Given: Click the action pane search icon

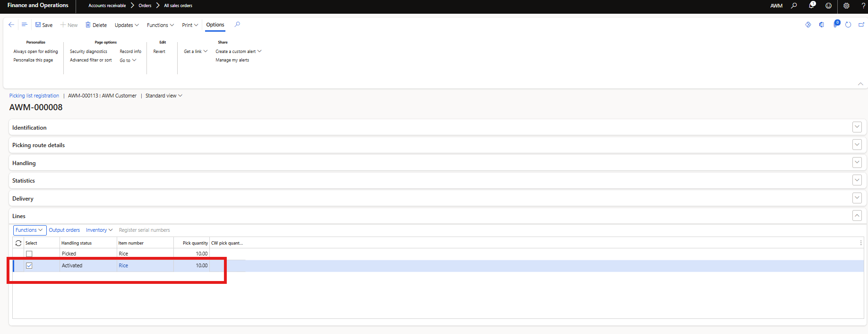Looking at the screenshot, I should tap(237, 25).
